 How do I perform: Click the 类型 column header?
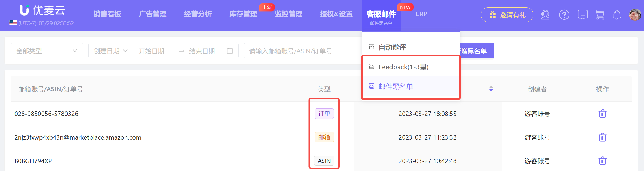tap(324, 89)
